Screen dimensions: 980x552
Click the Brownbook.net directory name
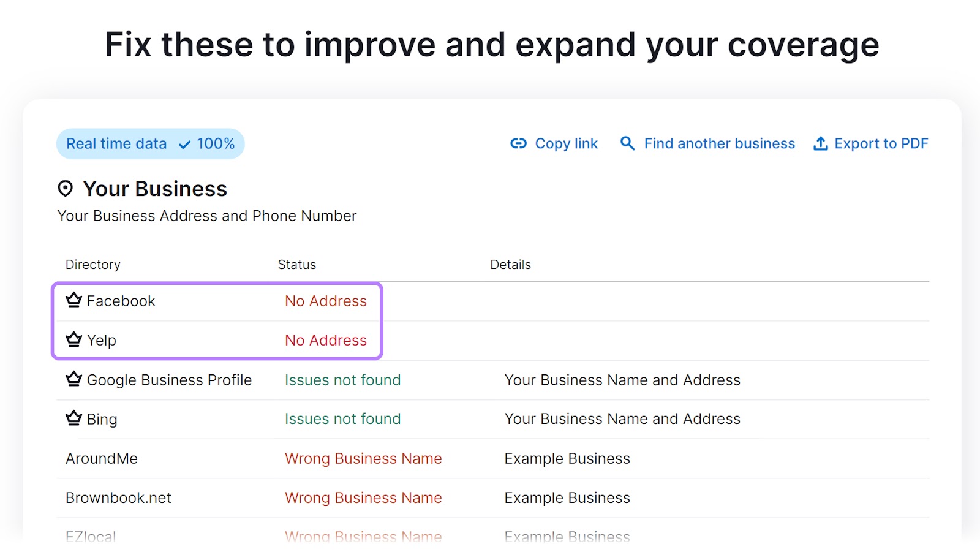119,497
